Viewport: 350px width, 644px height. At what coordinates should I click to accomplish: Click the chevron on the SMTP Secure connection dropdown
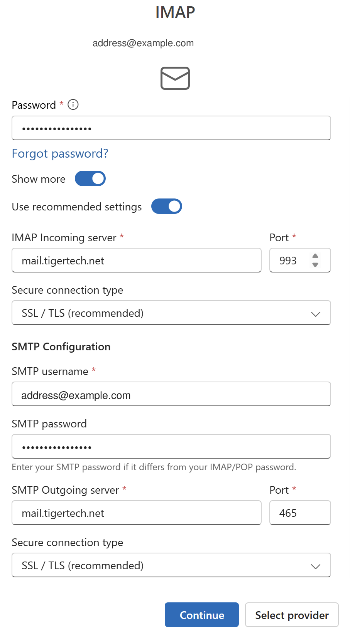(316, 565)
